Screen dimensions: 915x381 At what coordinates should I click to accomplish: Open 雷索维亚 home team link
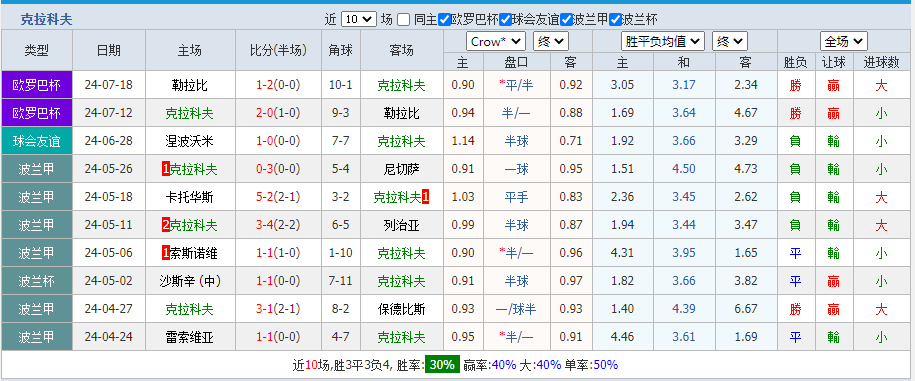(x=190, y=337)
